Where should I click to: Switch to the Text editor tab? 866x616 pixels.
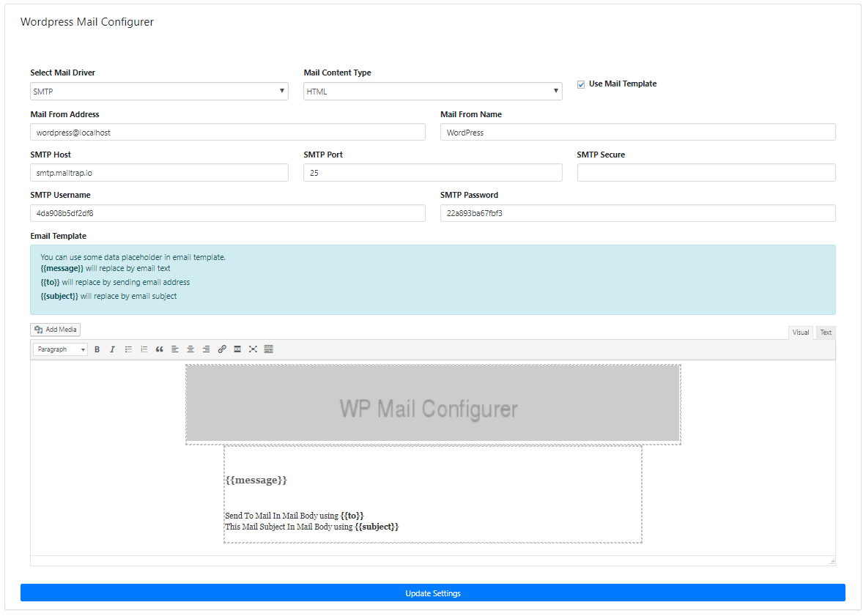click(x=826, y=333)
